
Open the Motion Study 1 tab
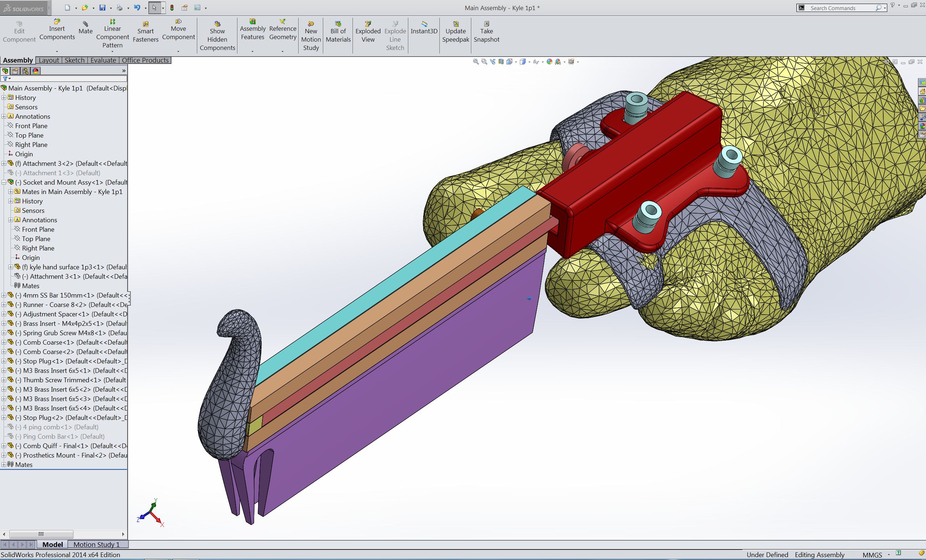pos(96,544)
